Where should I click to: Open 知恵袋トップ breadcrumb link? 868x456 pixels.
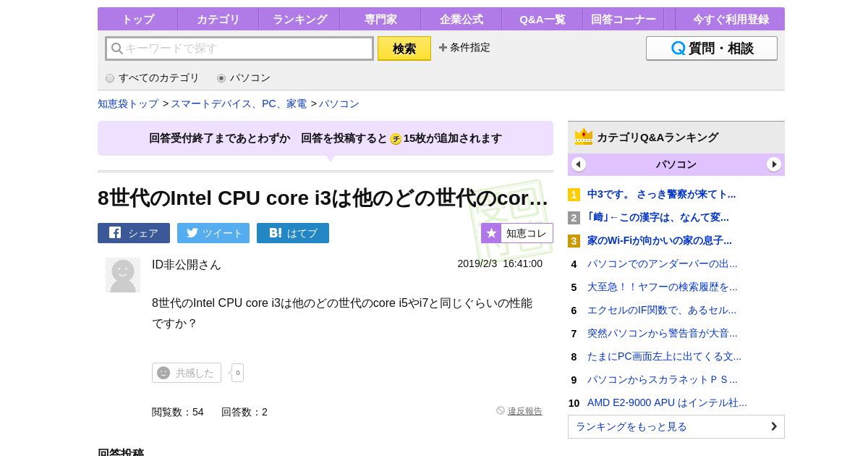[128, 104]
